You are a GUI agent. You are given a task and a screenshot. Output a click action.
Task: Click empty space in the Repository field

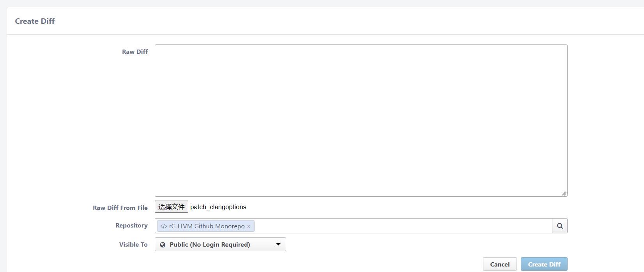[x=402, y=226]
